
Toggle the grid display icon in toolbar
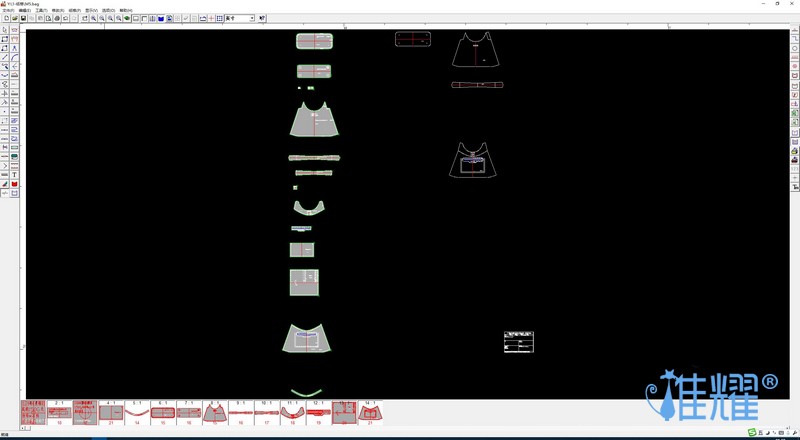[220, 18]
